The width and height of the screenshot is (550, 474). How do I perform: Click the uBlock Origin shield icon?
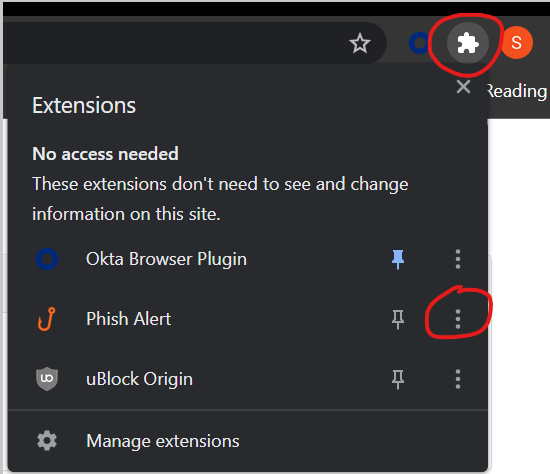click(x=47, y=379)
